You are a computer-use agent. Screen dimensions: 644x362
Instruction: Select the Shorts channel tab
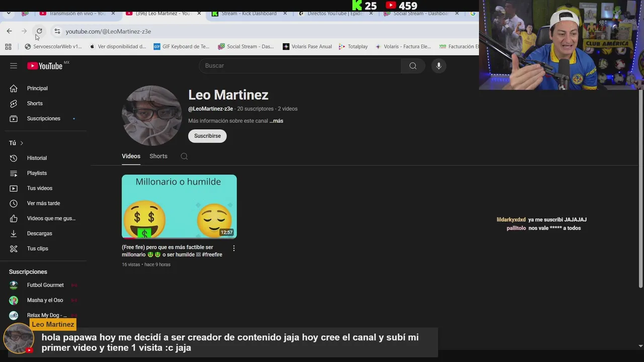[158, 156]
